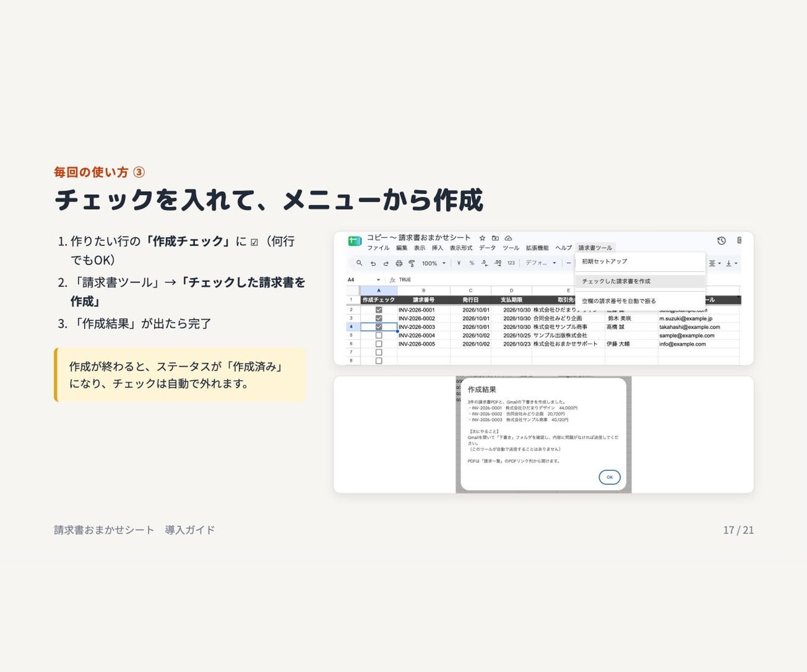Click increase decimal places icon
The image size is (807, 672).
497,263
